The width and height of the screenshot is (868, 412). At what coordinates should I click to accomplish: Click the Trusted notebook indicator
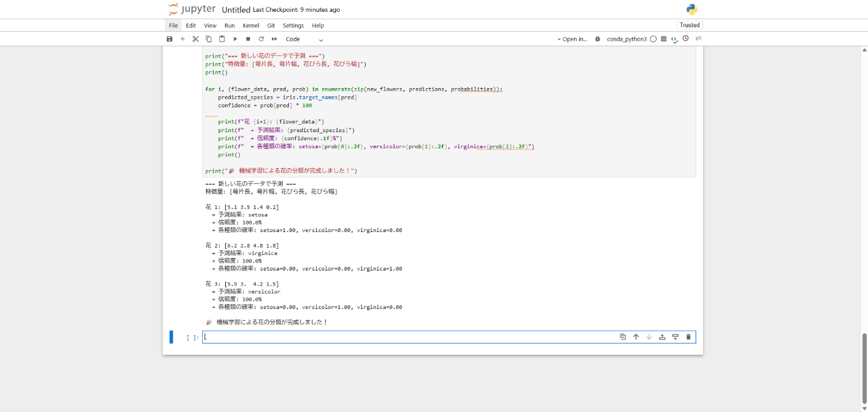click(x=689, y=25)
